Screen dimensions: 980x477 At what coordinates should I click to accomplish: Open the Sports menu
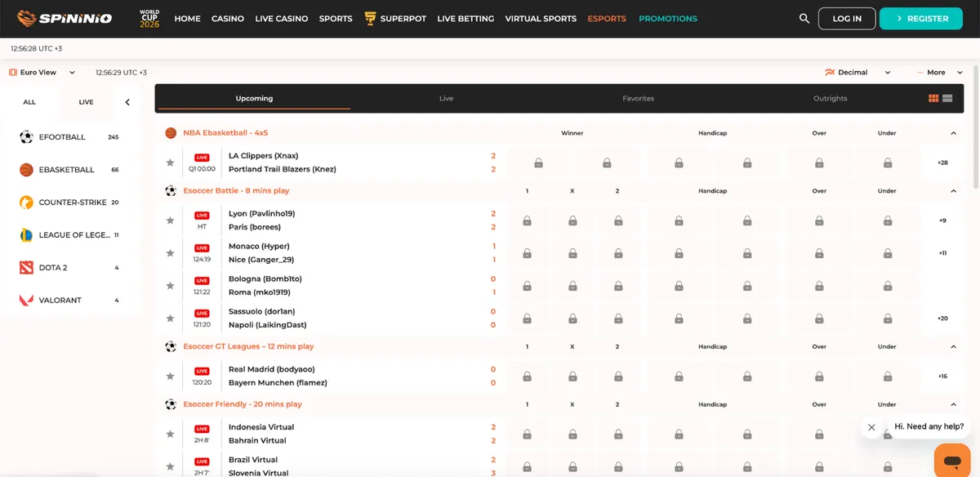coord(336,18)
